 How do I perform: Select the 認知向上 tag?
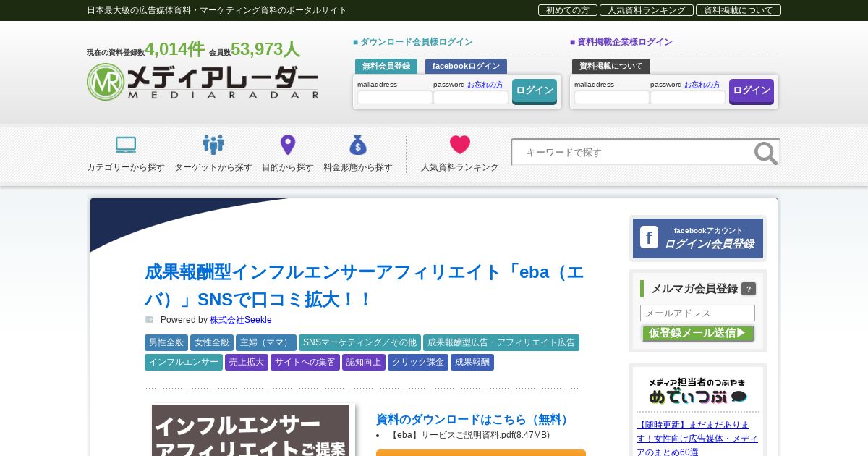click(364, 362)
